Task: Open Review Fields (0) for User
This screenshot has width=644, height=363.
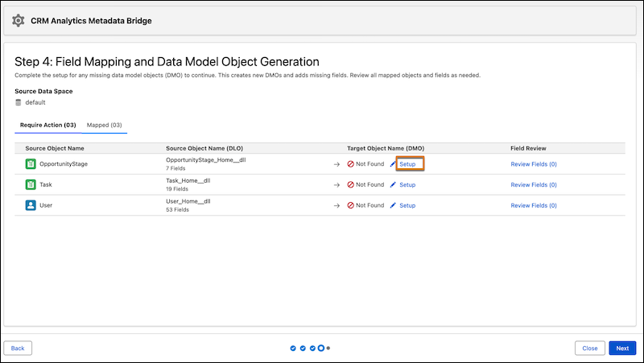Action: tap(534, 205)
